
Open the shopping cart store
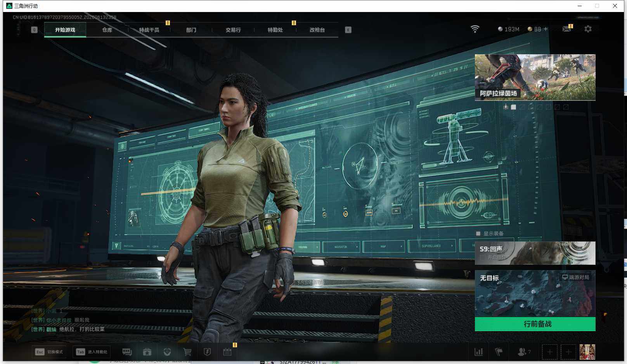[187, 352]
